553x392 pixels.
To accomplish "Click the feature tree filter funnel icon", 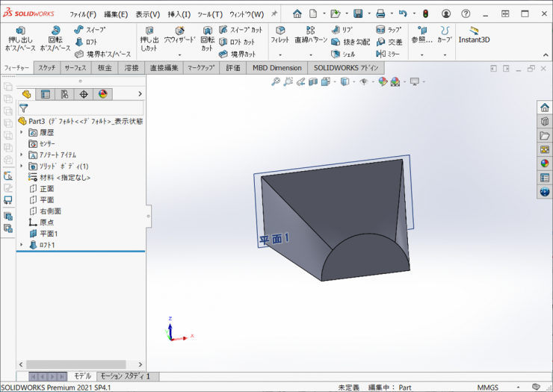I will [x=24, y=108].
